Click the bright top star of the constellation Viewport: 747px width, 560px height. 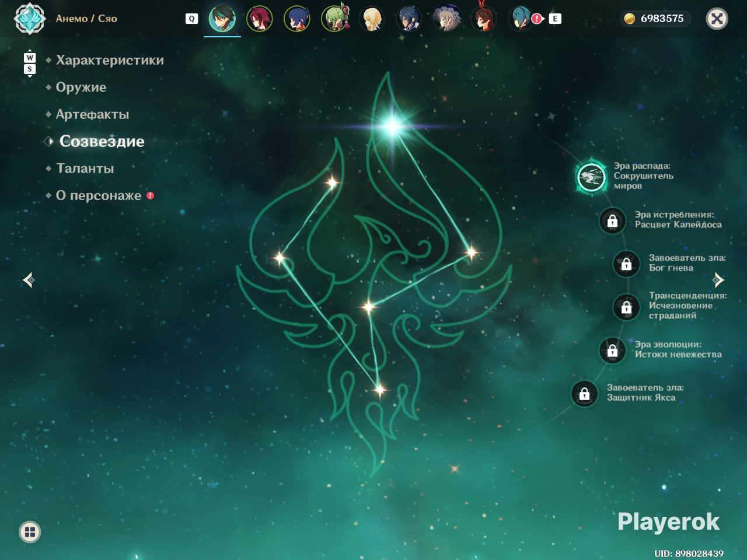coord(393,125)
